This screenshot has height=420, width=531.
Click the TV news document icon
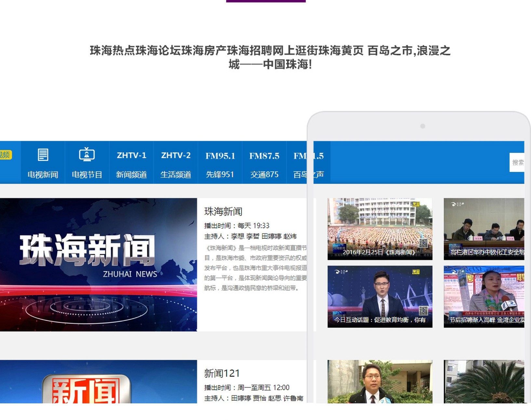[x=43, y=155]
